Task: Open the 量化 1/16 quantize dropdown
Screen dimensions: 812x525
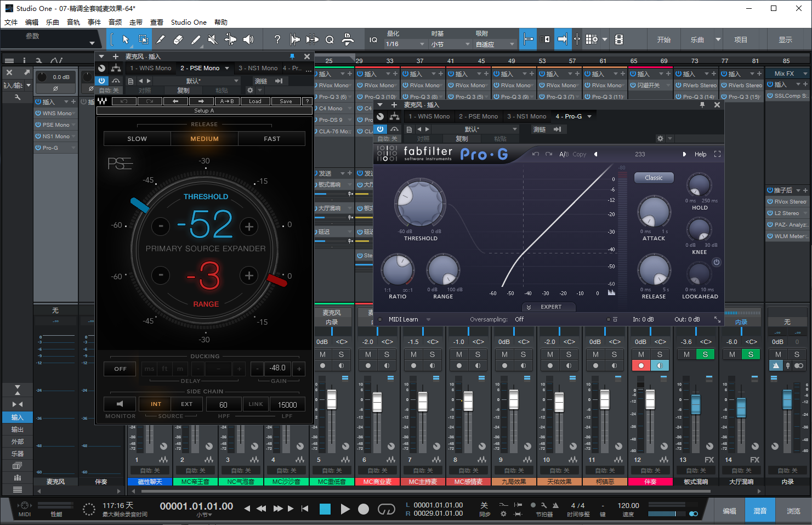Action: point(406,44)
